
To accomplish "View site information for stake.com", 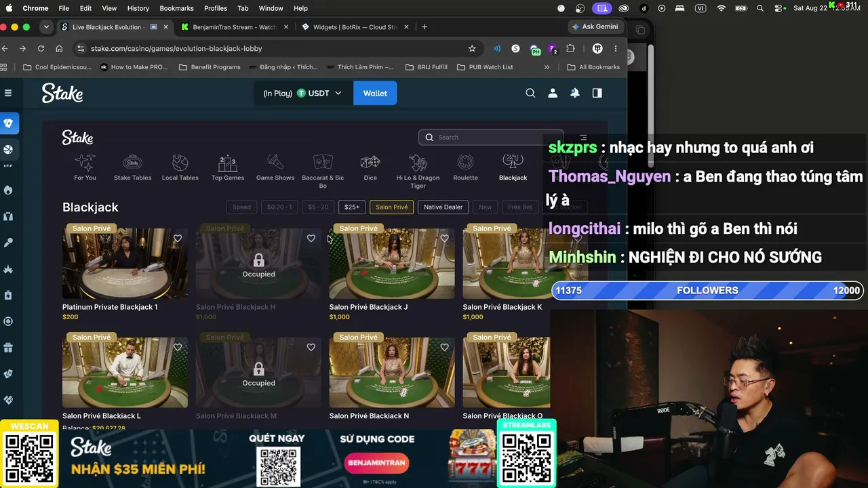I will click(x=81, y=49).
